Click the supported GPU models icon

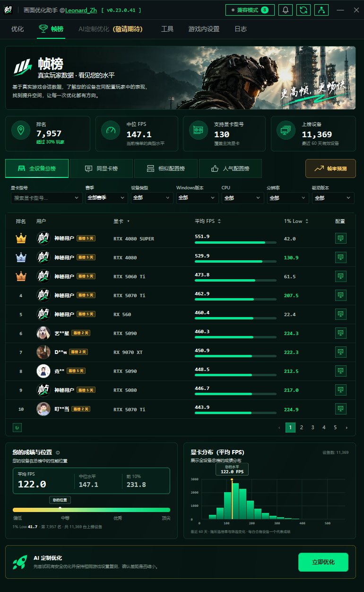(x=199, y=130)
